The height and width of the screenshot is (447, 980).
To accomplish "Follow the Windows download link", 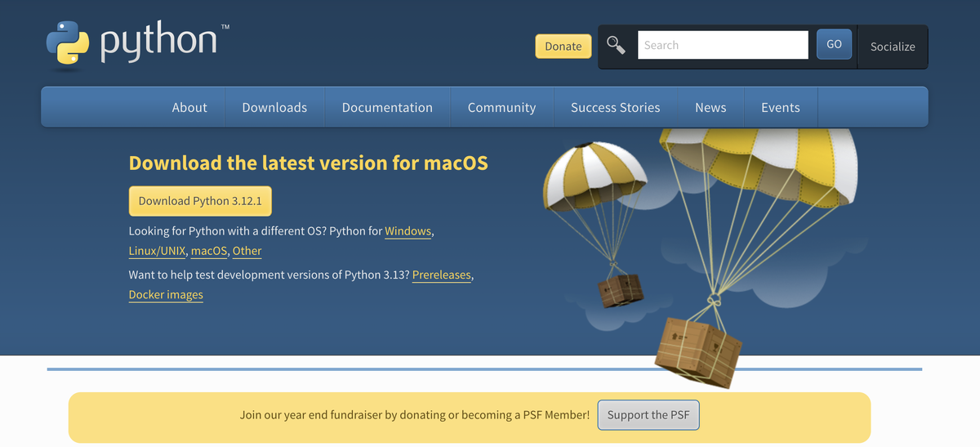I will 408,231.
